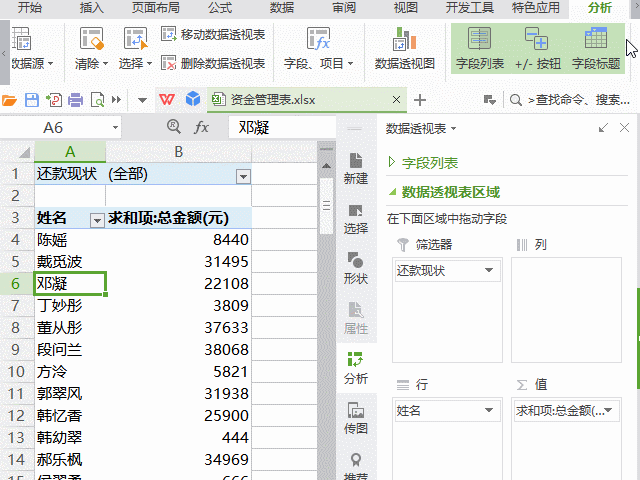Click the tab list toggle icon beside search
The image size is (640, 480).
(x=489, y=100)
